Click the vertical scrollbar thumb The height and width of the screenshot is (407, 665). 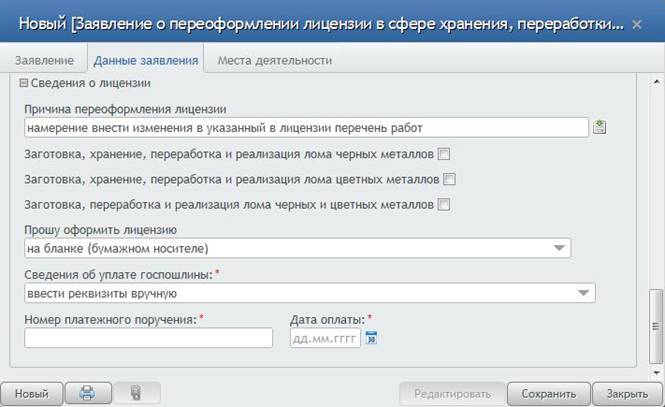(x=656, y=326)
